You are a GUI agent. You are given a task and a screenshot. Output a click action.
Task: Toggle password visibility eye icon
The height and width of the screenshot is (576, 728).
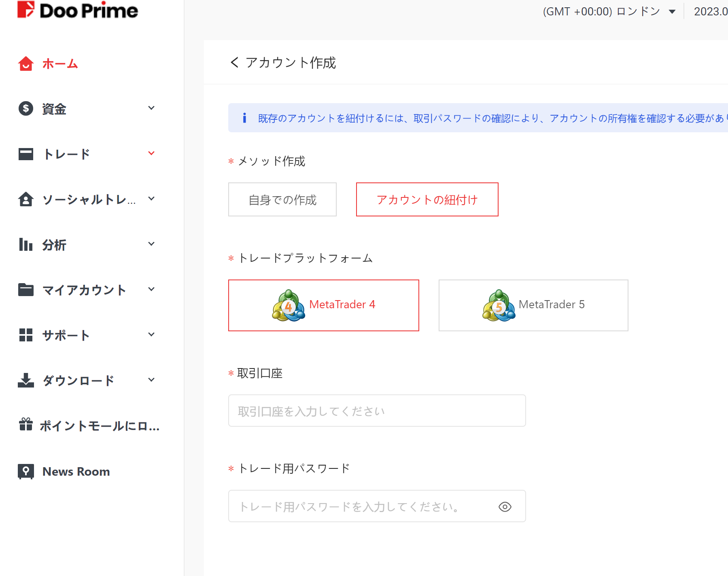(x=505, y=507)
